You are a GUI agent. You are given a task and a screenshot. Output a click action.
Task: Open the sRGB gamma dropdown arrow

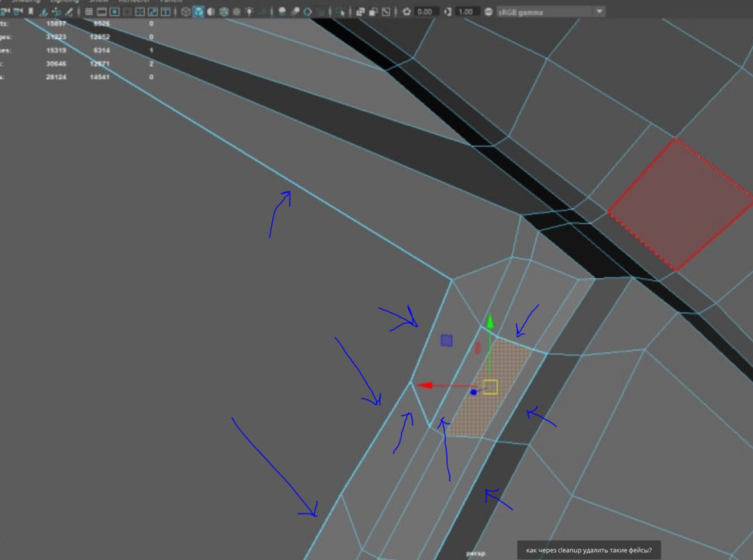599,11
